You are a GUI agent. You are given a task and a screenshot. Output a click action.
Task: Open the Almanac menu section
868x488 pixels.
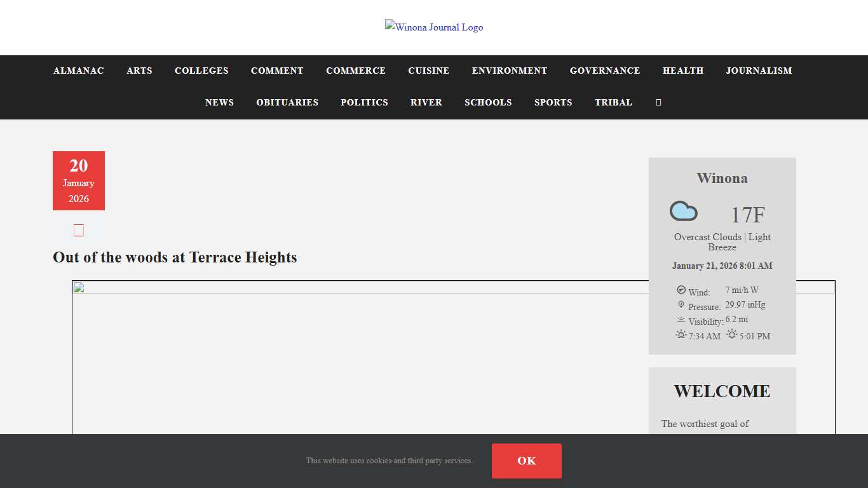pyautogui.click(x=79, y=71)
